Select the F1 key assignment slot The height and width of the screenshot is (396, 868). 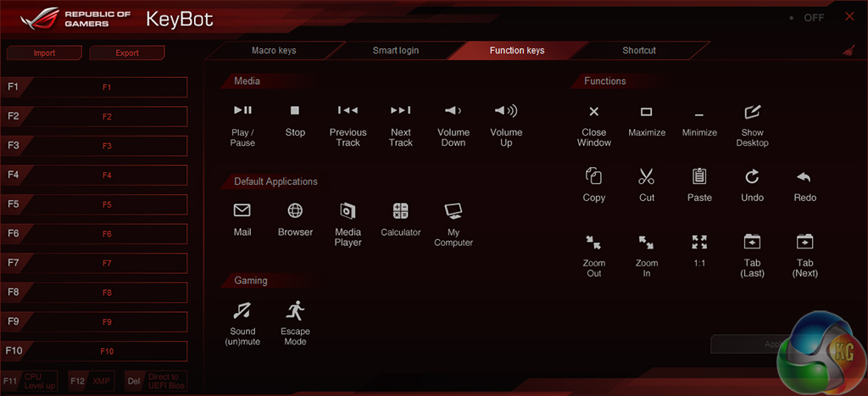tap(93, 87)
